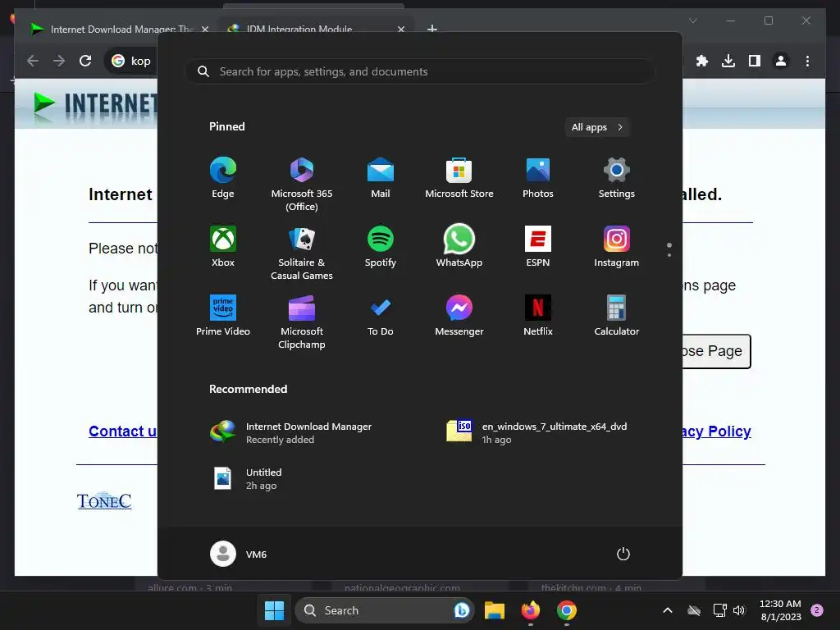
Task: Open Chrome extensions puzzle icon
Action: (x=702, y=61)
